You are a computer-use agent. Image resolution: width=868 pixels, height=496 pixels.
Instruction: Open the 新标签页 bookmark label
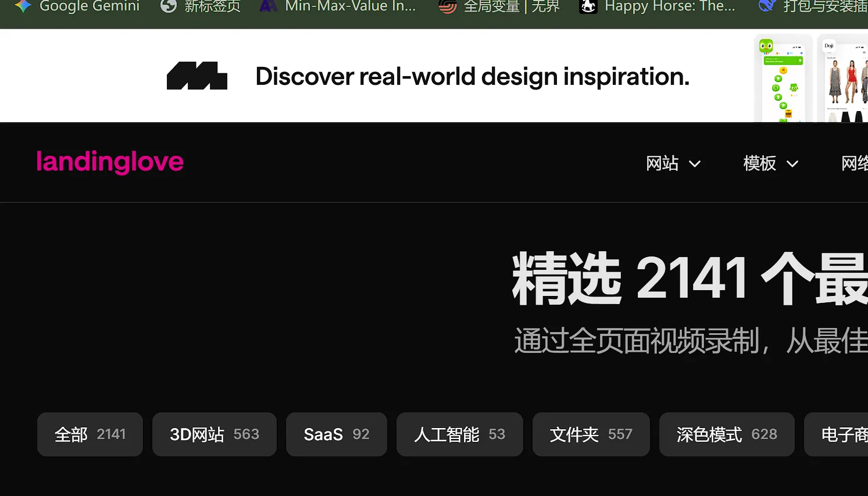click(x=212, y=6)
